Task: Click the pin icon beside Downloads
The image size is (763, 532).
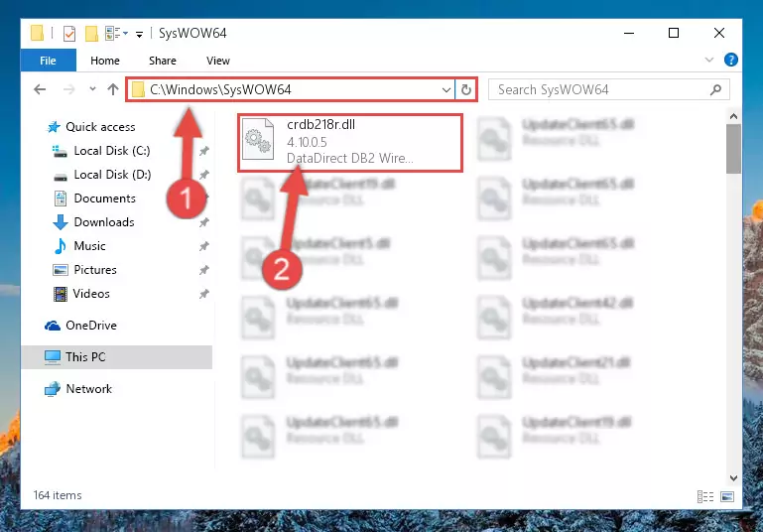Action: tap(204, 222)
